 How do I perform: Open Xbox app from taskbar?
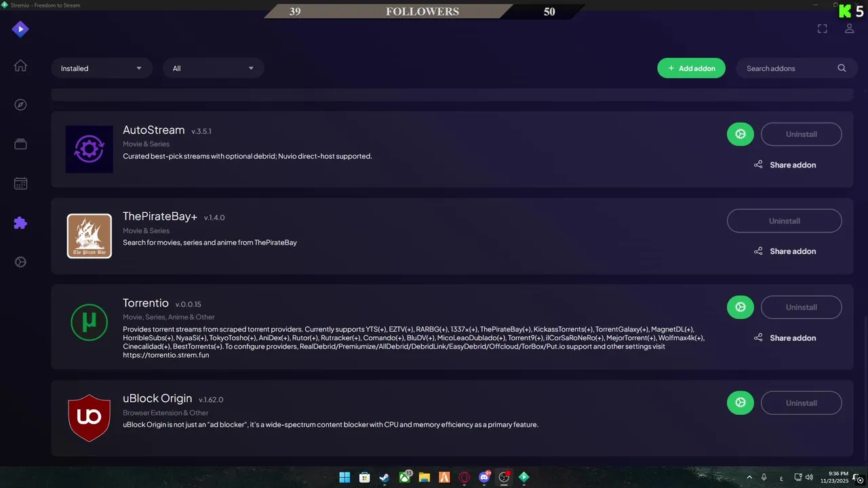pyautogui.click(x=405, y=477)
